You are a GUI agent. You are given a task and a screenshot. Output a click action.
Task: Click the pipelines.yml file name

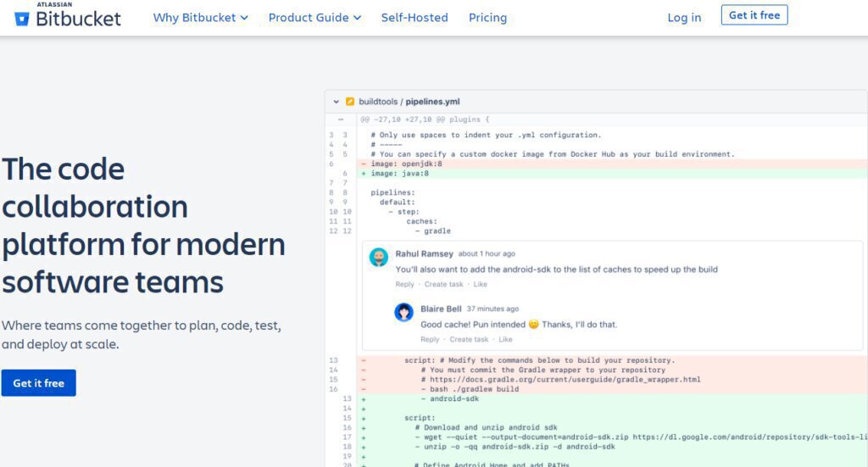432,102
